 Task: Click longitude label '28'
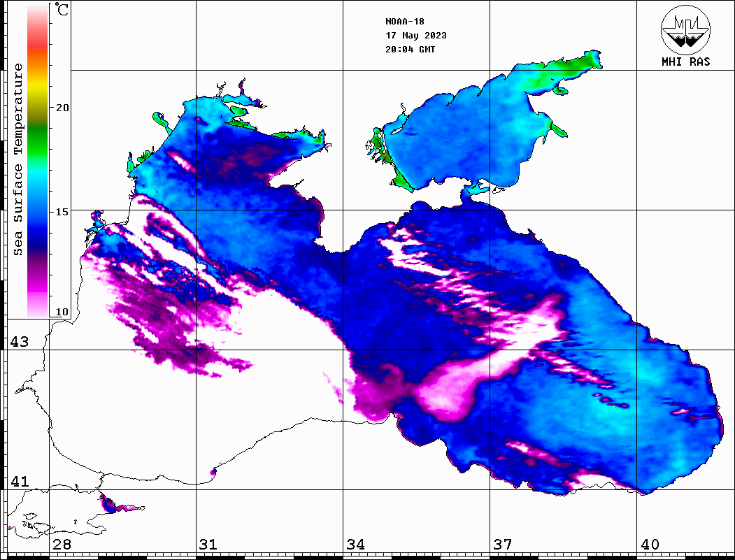tap(62, 545)
